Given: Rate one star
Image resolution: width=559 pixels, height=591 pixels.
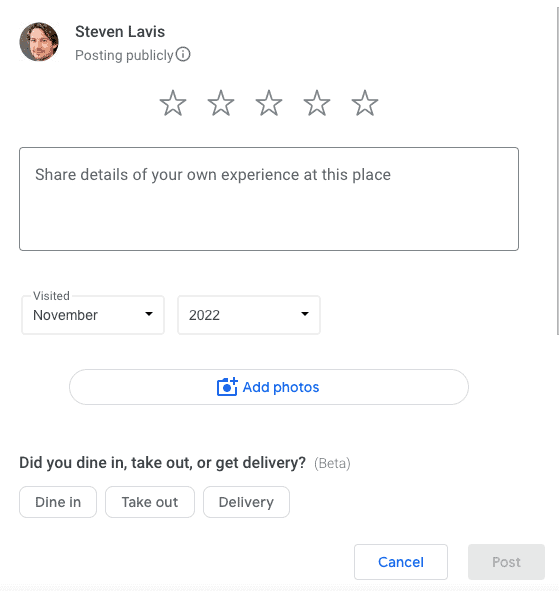Looking at the screenshot, I should coord(173,103).
